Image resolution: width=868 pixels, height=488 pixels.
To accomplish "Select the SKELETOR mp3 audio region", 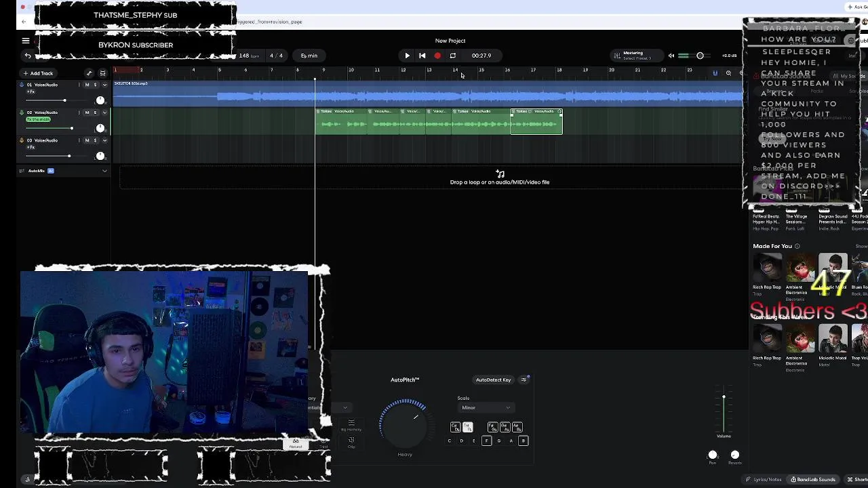I will pyautogui.click(x=429, y=94).
